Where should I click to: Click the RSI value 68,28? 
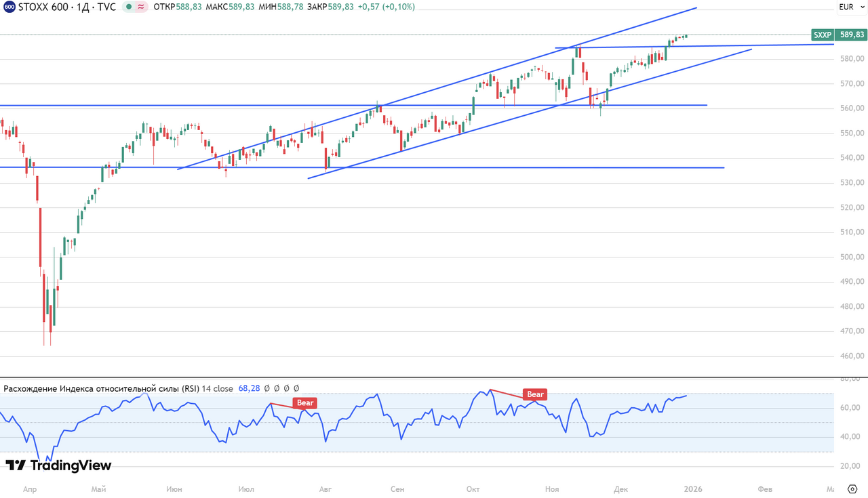[250, 389]
